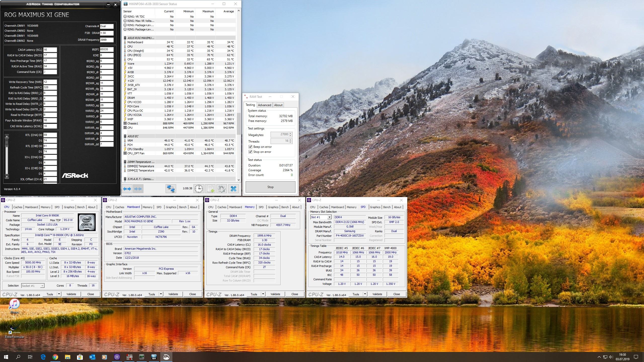
Task: Open the iTunes desktop shortcut
Action: [14, 306]
